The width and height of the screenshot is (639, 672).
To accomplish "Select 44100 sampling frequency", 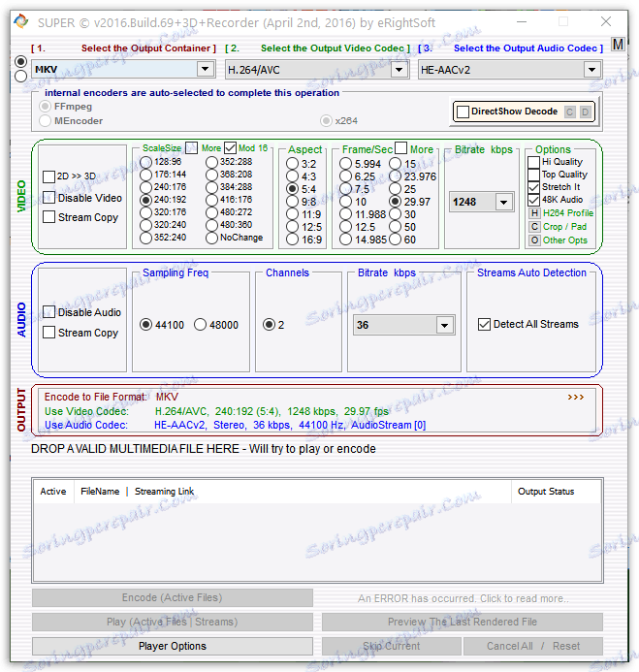I will [145, 325].
